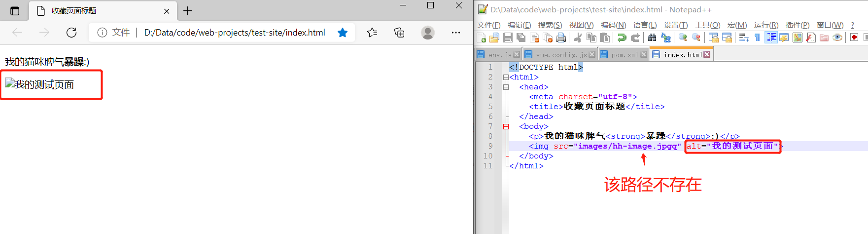Viewport: 868px width, 234px height.
Task: Click the green Undo arrow in Notepad++
Action: point(622,38)
